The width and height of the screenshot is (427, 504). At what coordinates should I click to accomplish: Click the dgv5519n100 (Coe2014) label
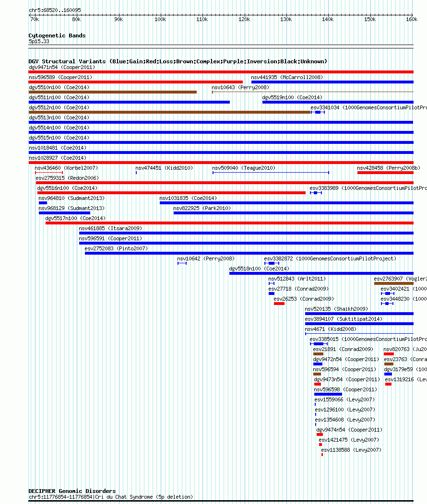tap(292, 97)
